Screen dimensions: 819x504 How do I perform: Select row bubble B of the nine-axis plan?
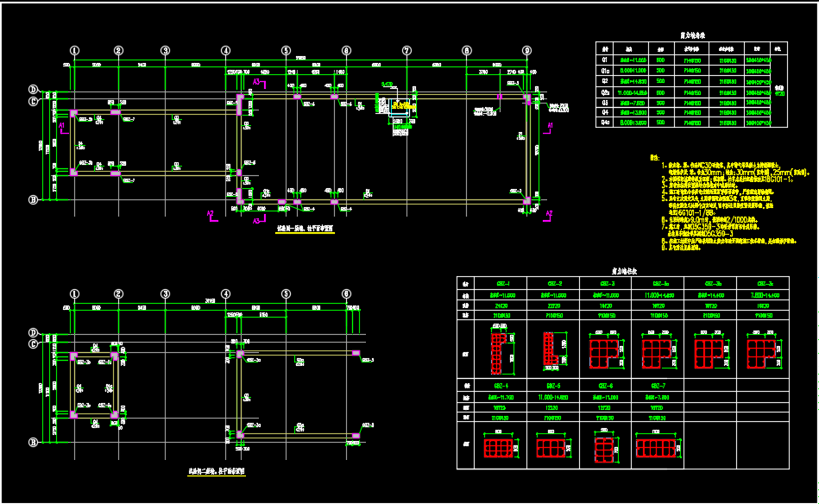[33, 199]
